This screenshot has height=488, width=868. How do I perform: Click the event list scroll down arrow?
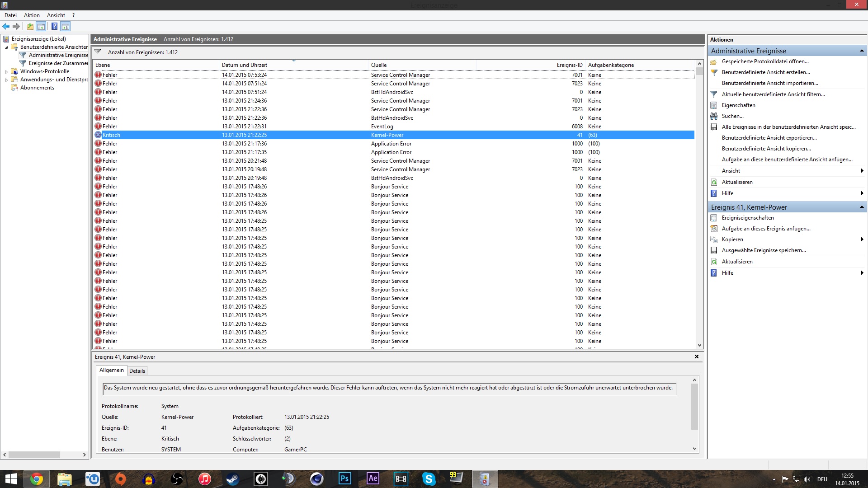tap(699, 345)
